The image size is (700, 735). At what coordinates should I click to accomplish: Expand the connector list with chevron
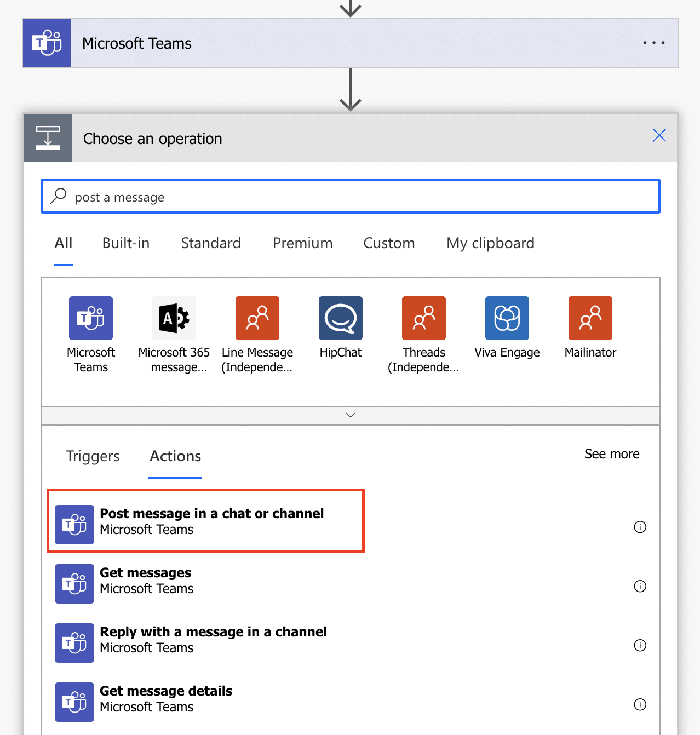click(351, 415)
